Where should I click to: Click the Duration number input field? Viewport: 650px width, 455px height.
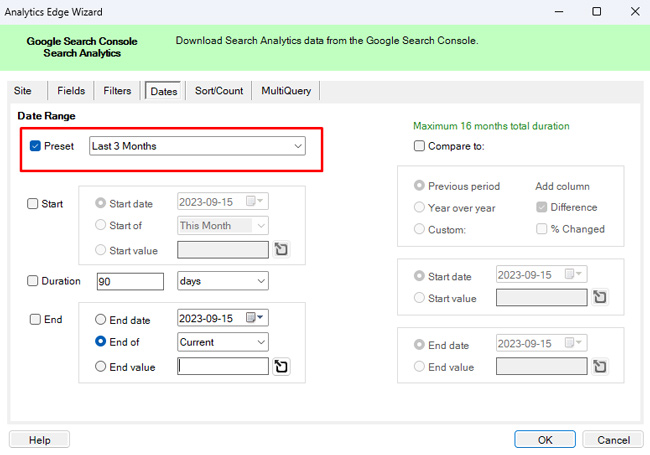coord(129,282)
